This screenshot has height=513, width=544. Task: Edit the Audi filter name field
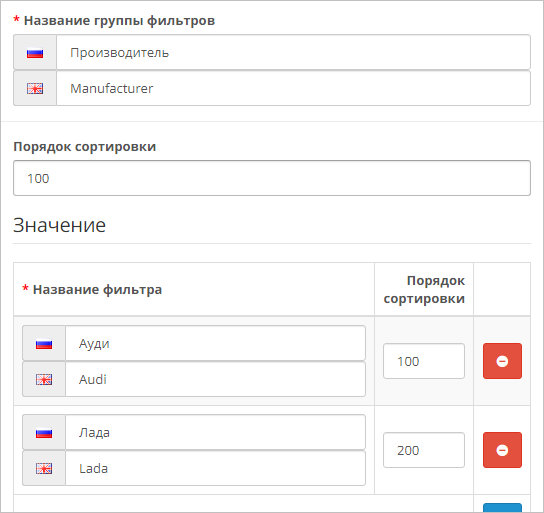pyautogui.click(x=215, y=379)
